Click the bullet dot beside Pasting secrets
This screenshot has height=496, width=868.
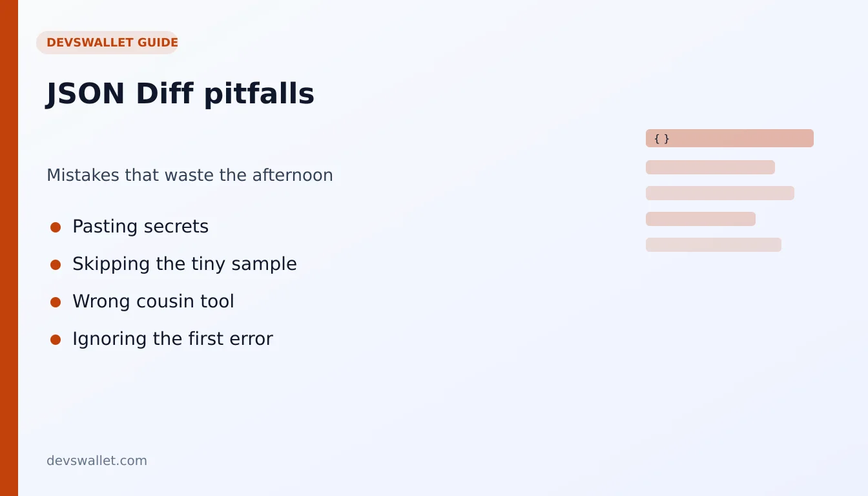coord(56,227)
